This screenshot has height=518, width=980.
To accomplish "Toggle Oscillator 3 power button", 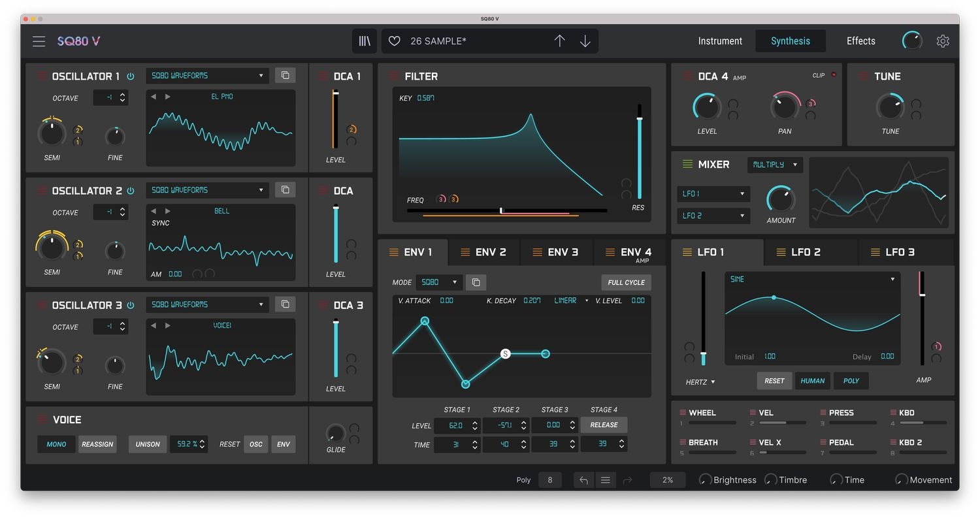I will (131, 305).
